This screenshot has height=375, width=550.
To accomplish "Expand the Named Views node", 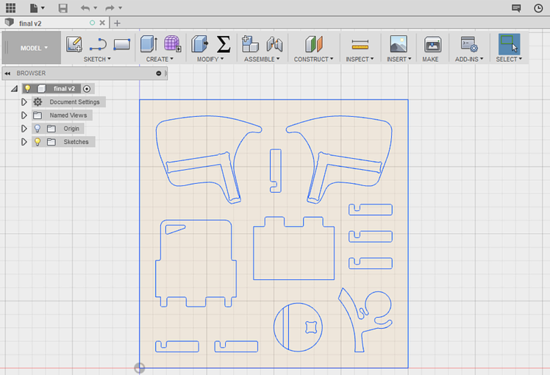I will pos(24,115).
